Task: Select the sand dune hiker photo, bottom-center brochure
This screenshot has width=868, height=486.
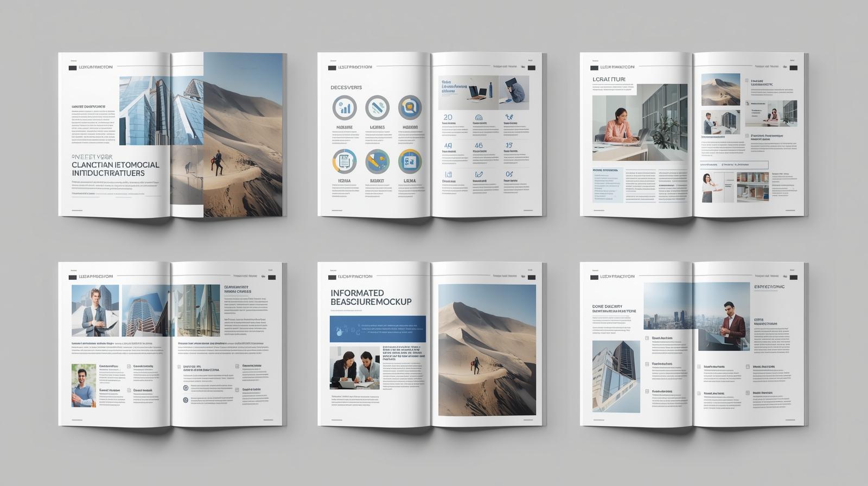Action: click(x=487, y=350)
